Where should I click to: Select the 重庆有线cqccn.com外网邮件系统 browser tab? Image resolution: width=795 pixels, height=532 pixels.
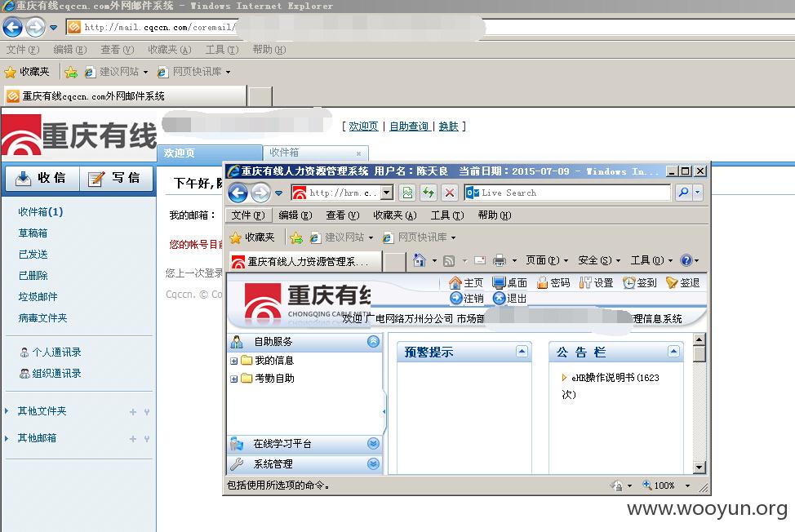125,95
